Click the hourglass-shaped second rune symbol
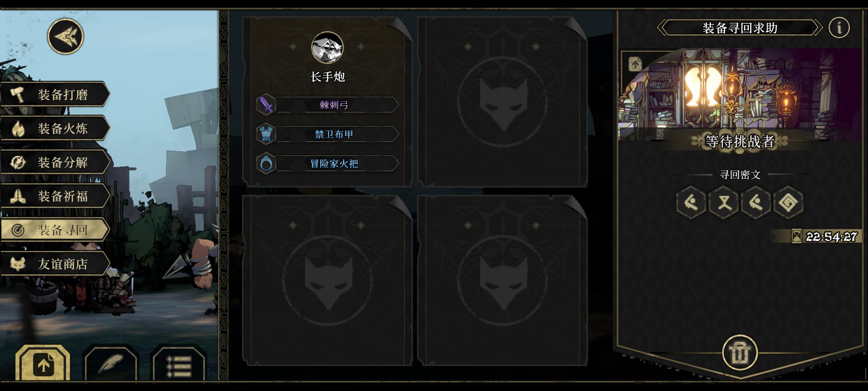868x391 pixels. pos(724,202)
